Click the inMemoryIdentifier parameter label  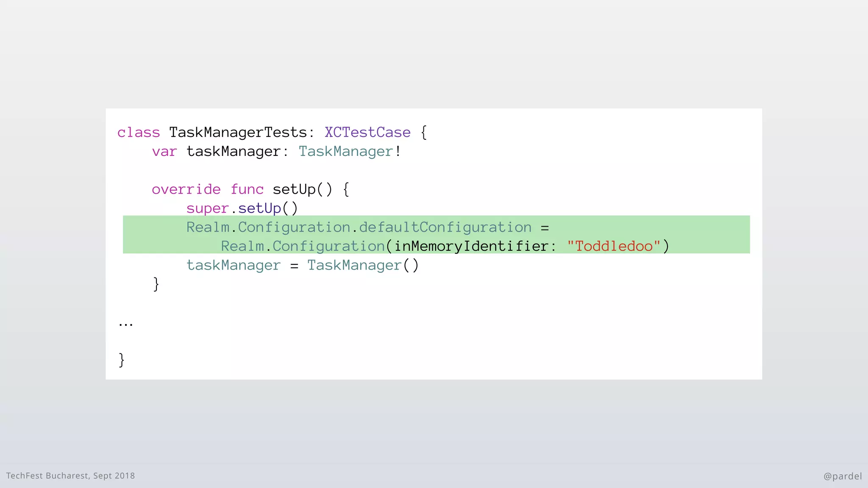(471, 246)
